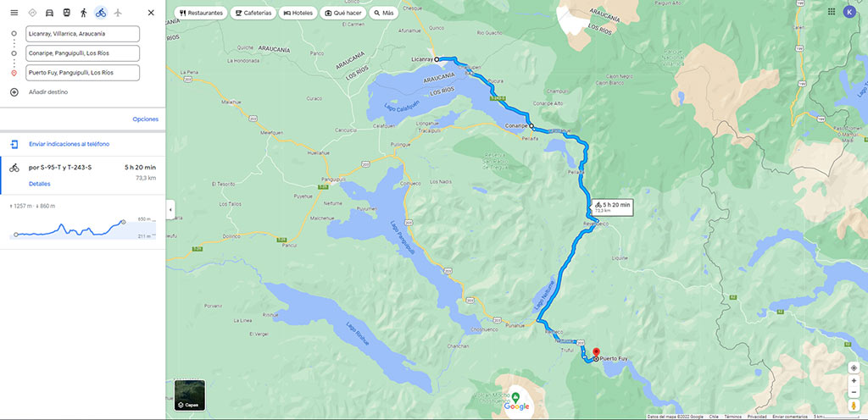Filter map by Restaurantes

[201, 13]
